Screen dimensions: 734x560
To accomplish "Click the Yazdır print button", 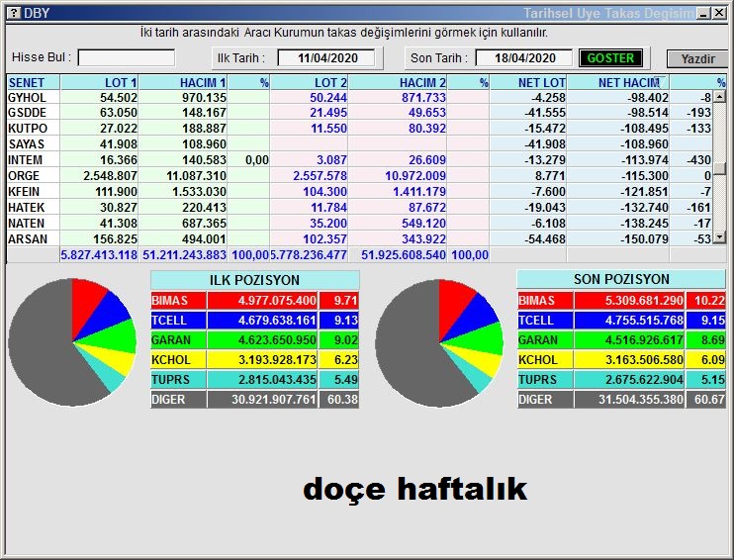I will (x=697, y=59).
